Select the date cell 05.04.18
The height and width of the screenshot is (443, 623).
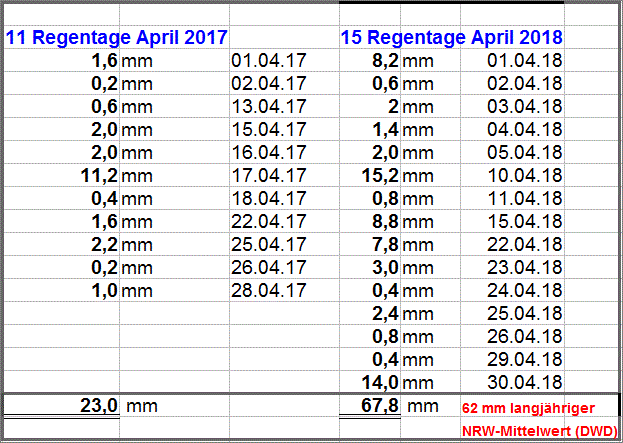tap(525, 153)
